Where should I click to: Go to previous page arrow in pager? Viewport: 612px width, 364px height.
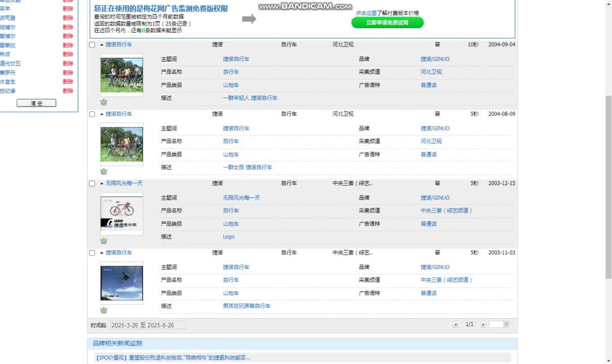click(x=456, y=325)
